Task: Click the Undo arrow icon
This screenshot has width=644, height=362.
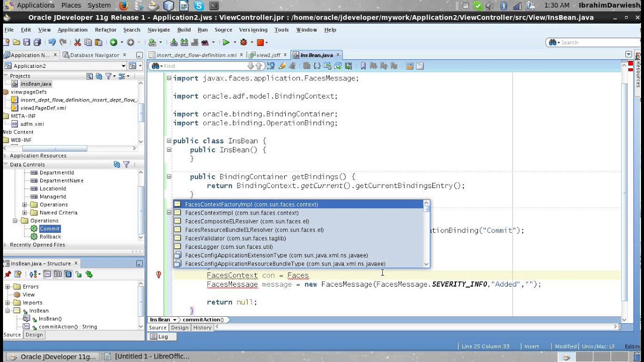Action: [52, 42]
